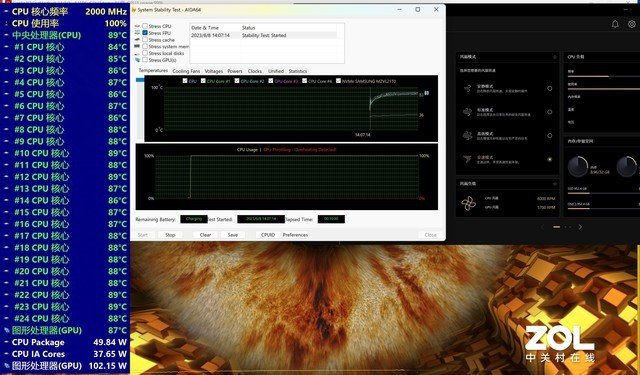Click the CPU Package 49.84 W row
Screen dimensions: 640x375
(65, 342)
